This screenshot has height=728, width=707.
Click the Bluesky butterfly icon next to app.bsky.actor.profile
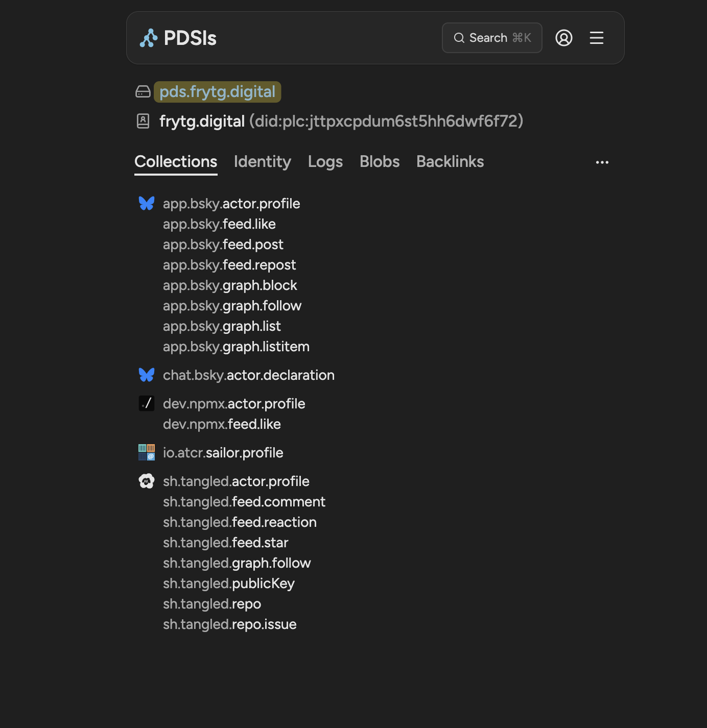(147, 203)
